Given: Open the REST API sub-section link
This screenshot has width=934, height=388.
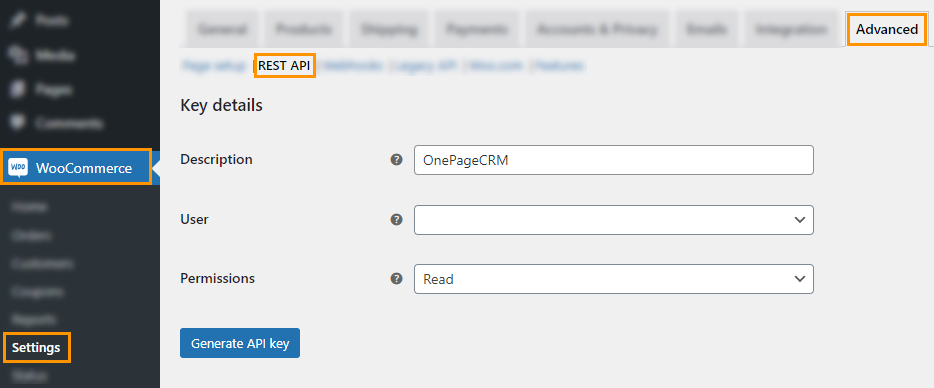Looking at the screenshot, I should [x=284, y=66].
